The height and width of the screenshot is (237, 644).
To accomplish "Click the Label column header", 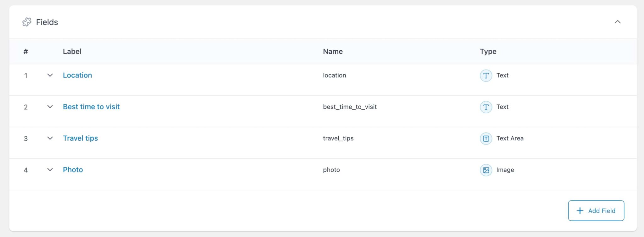I will click(72, 51).
